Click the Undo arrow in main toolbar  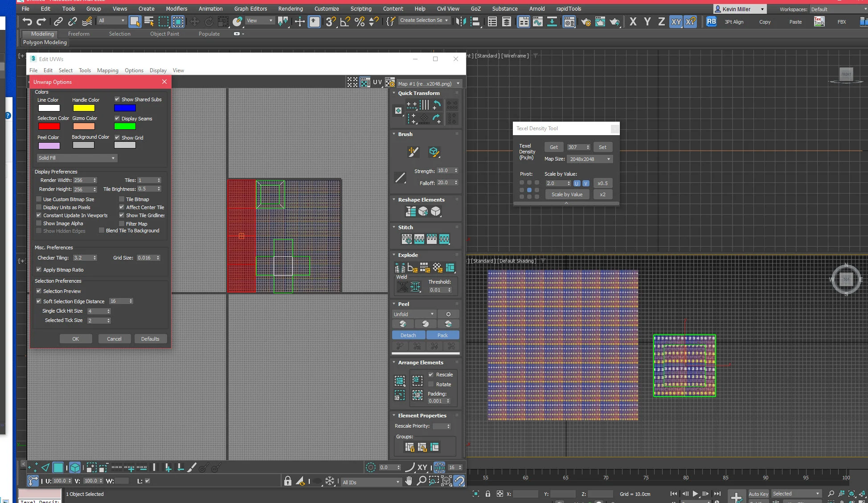[27, 21]
